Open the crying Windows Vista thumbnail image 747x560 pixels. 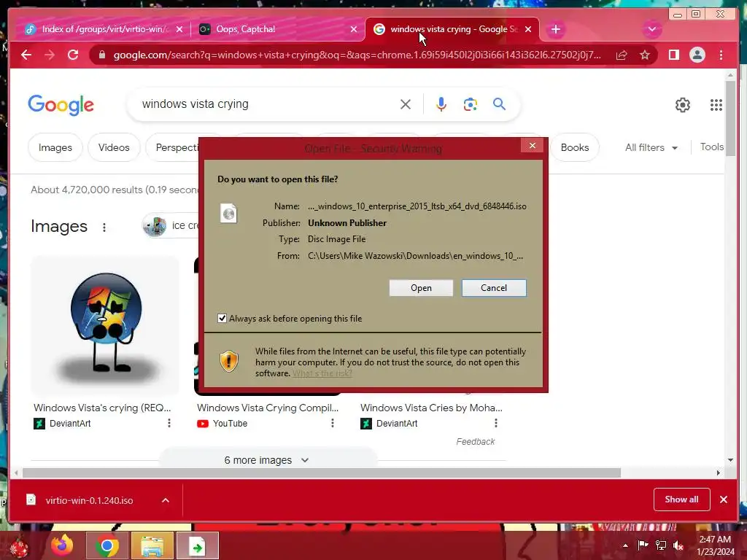(x=105, y=325)
